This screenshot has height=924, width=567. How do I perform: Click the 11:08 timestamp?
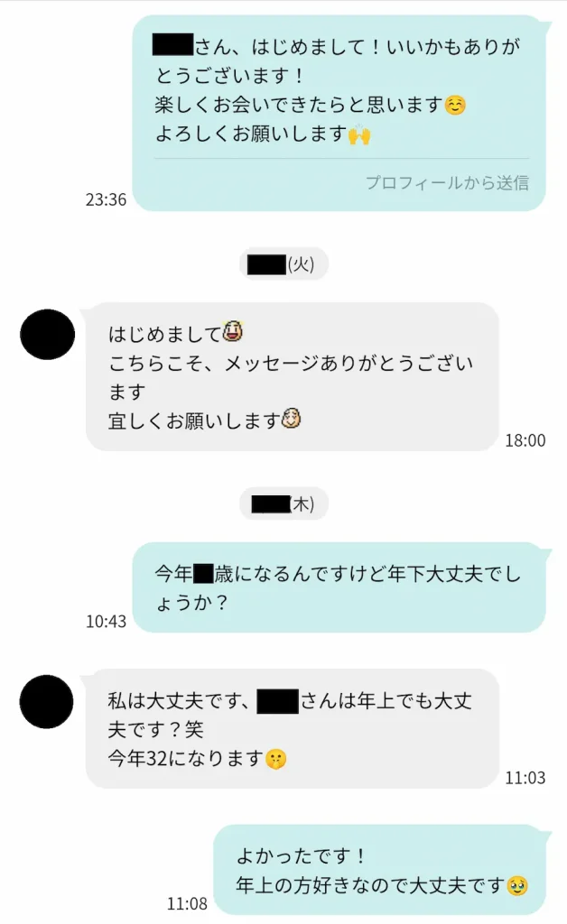187,903
